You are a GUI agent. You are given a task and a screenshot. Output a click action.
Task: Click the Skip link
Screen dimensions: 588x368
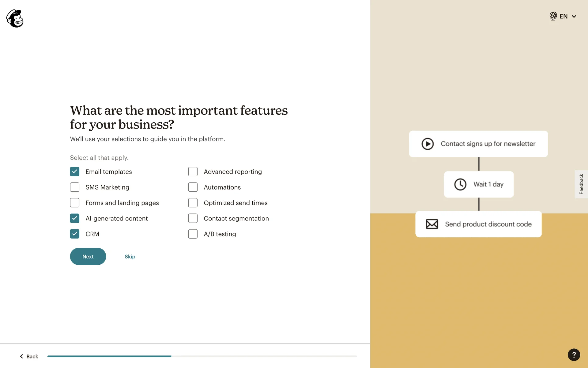pyautogui.click(x=130, y=257)
